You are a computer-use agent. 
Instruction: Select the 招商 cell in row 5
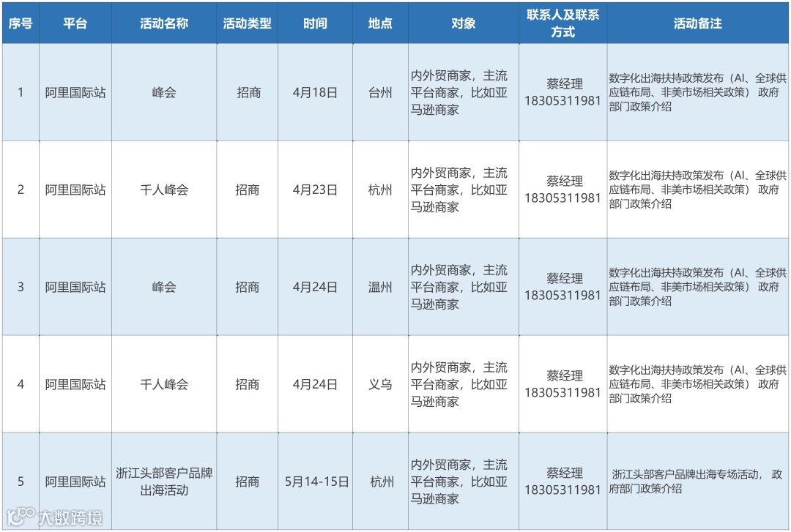[x=248, y=482]
